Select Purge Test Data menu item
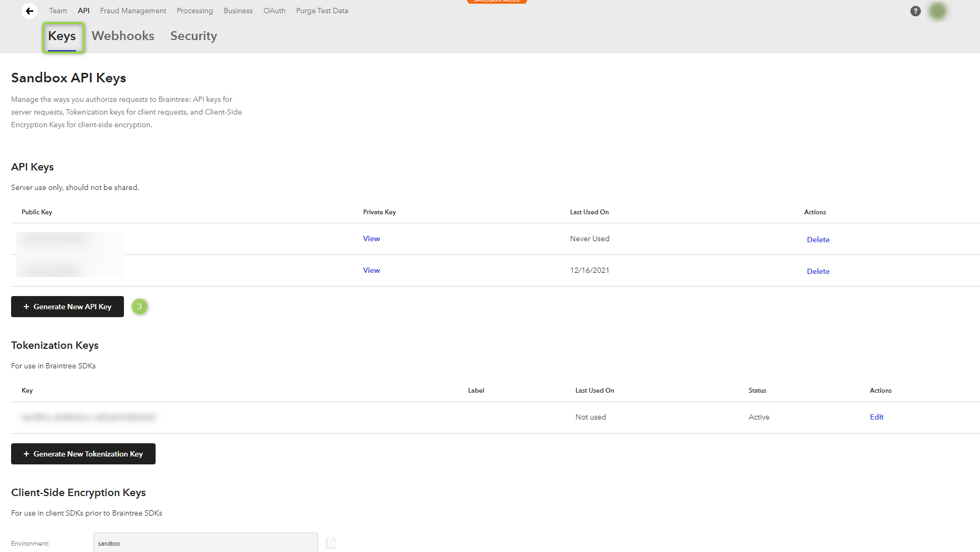The image size is (980, 552). pyautogui.click(x=322, y=11)
